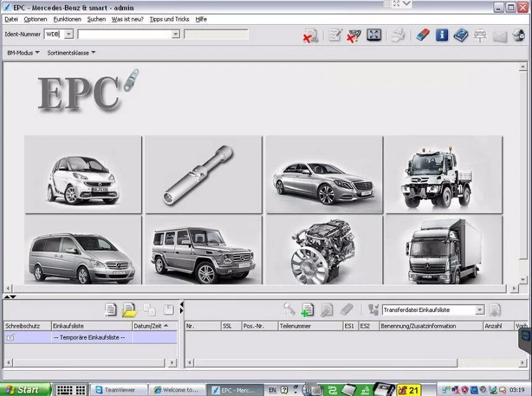The height and width of the screenshot is (396, 532).
Task: Select the smart car thumbnail
Action: (83, 174)
